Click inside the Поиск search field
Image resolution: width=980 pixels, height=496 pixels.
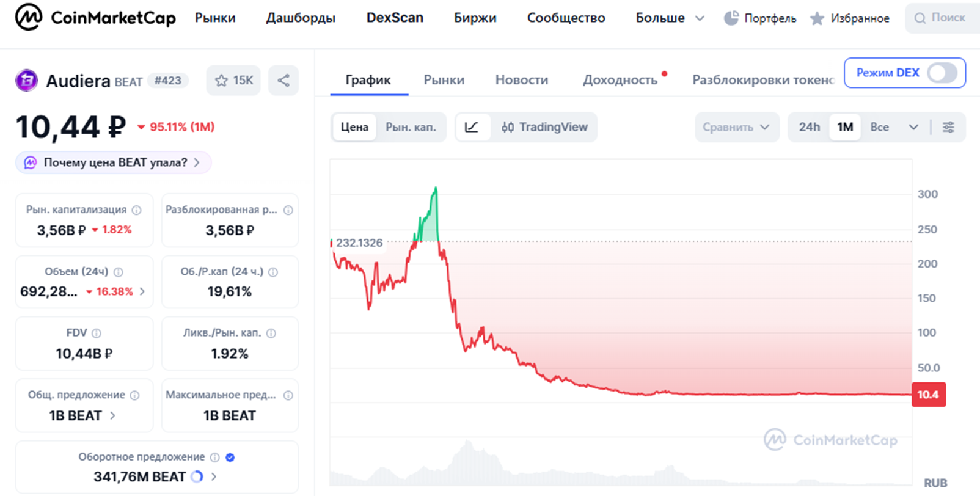[x=942, y=18]
